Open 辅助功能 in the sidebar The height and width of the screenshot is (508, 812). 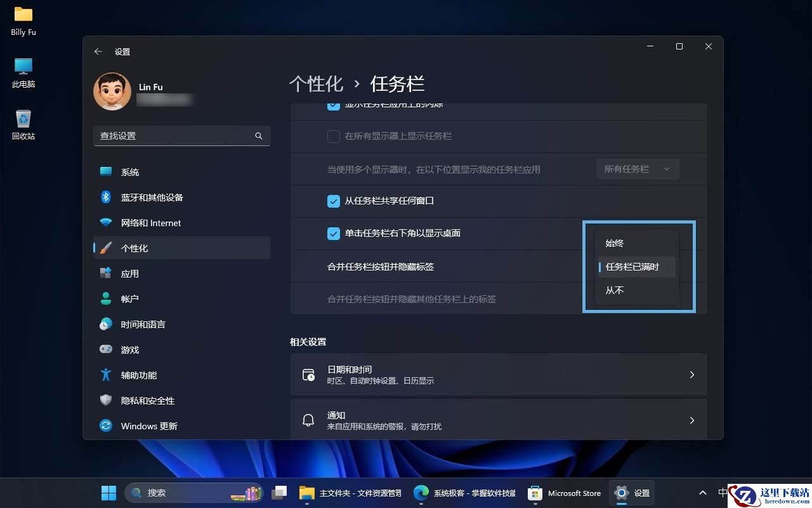[x=182, y=375]
